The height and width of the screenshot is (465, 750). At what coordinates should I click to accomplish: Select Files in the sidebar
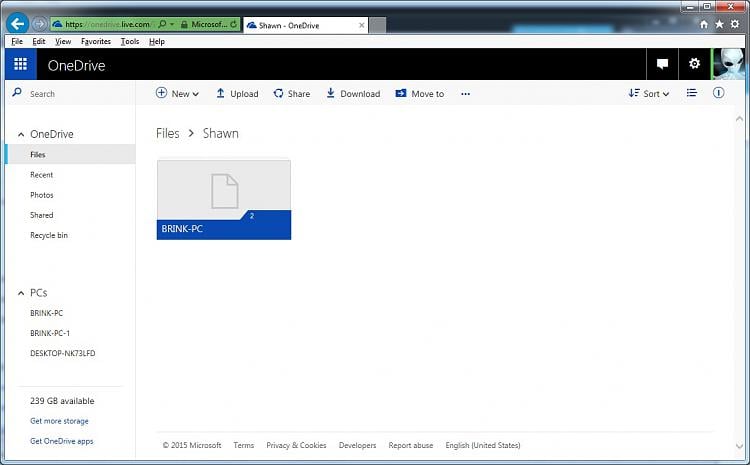point(70,155)
